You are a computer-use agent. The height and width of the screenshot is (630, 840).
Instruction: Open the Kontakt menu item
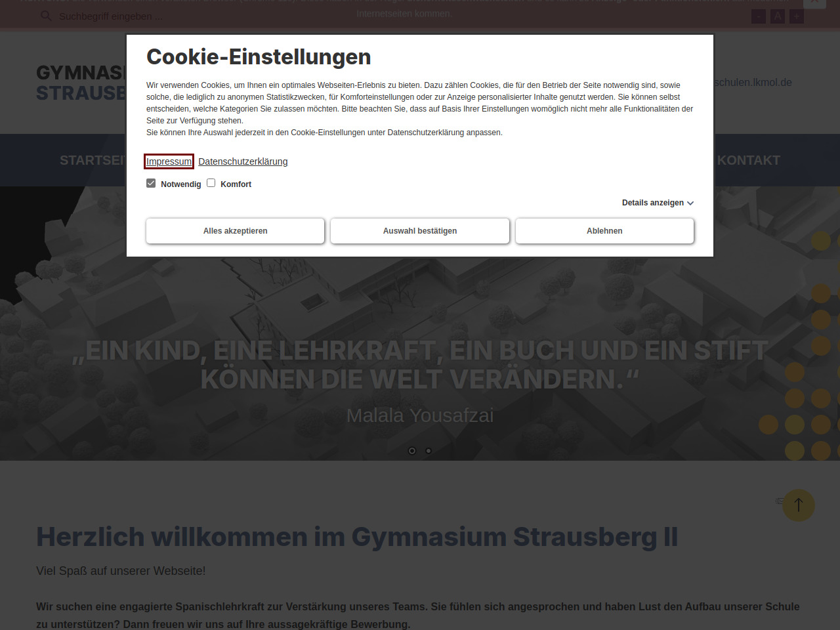pos(748,160)
